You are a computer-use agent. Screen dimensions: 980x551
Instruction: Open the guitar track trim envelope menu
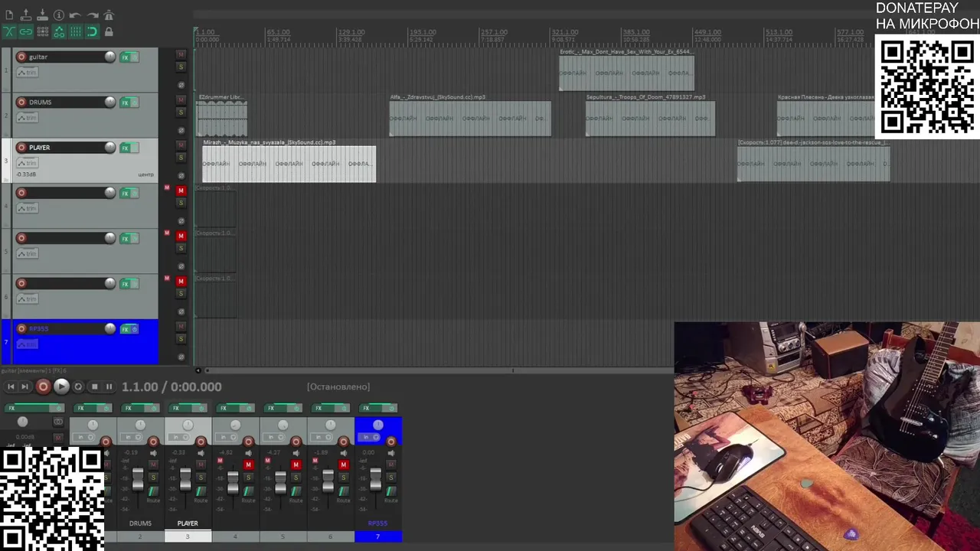(x=28, y=72)
